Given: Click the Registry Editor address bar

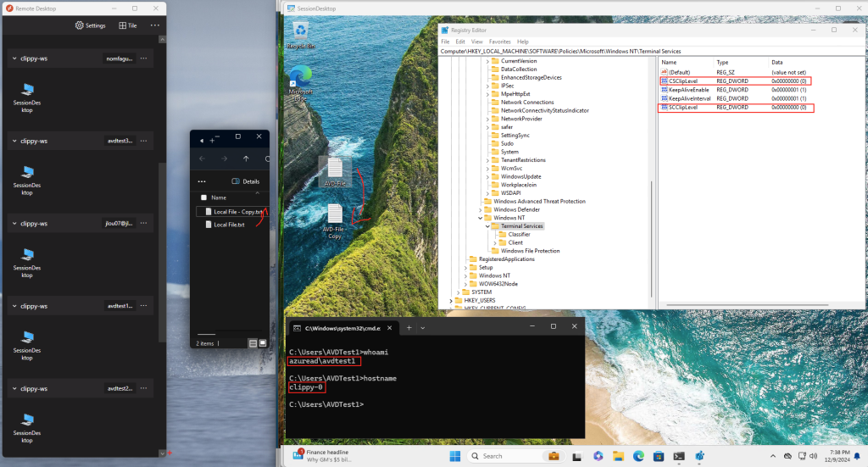Looking at the screenshot, I should (652, 51).
